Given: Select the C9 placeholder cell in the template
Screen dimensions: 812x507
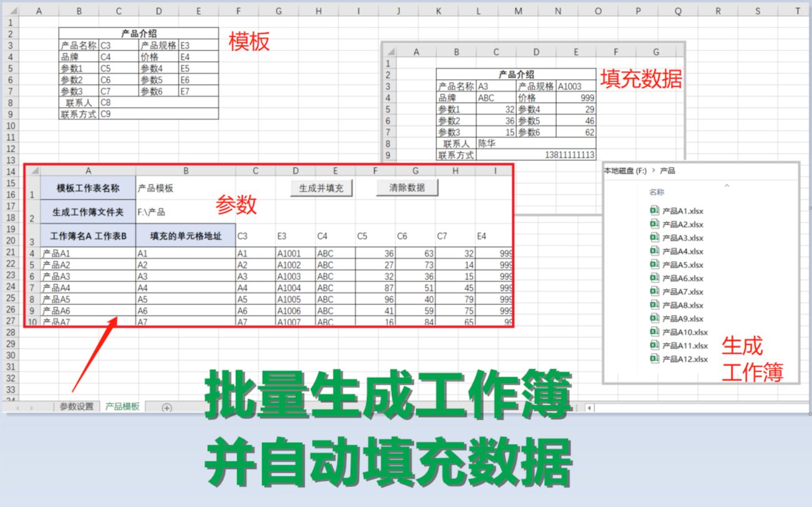Looking at the screenshot, I should [x=159, y=114].
